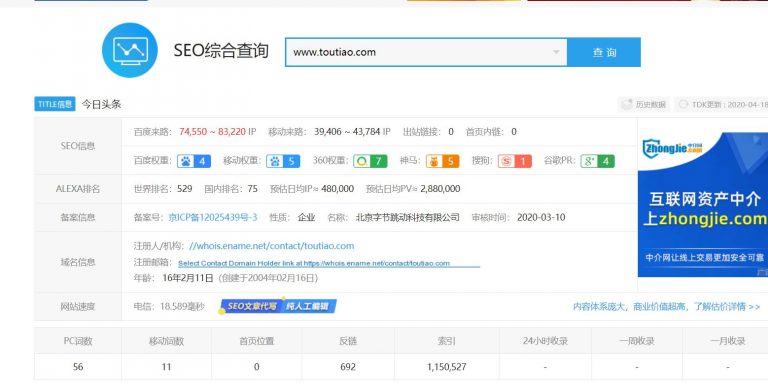
Task: Click mobile traffic value 39,406 ~ 43,784
Action: 347,132
